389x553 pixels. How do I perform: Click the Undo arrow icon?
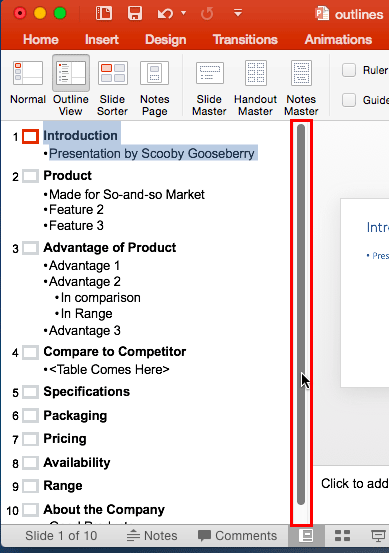tap(165, 14)
